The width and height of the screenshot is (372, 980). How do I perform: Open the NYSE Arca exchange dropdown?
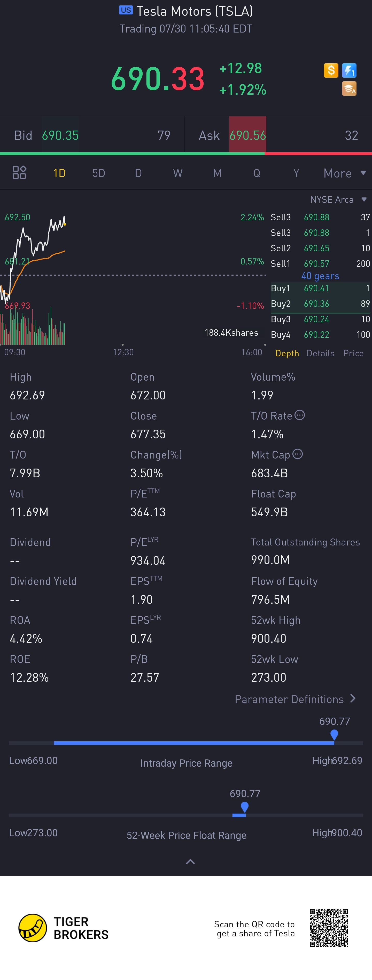click(338, 200)
